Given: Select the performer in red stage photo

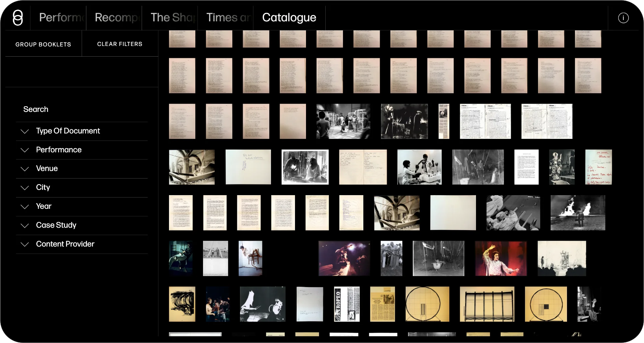Looking at the screenshot, I should coord(501,258).
